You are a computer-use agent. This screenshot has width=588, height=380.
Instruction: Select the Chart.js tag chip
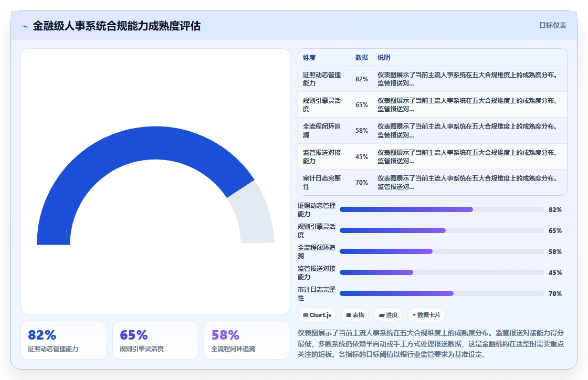click(x=317, y=315)
